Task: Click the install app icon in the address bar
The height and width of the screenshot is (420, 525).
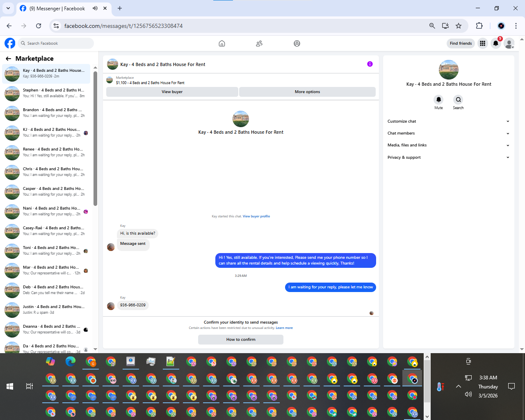Action: coord(445,26)
